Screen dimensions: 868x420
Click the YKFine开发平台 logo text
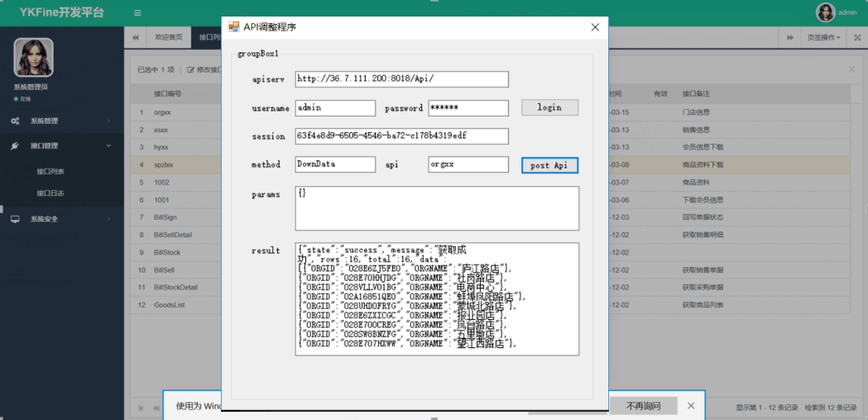pyautogui.click(x=61, y=12)
